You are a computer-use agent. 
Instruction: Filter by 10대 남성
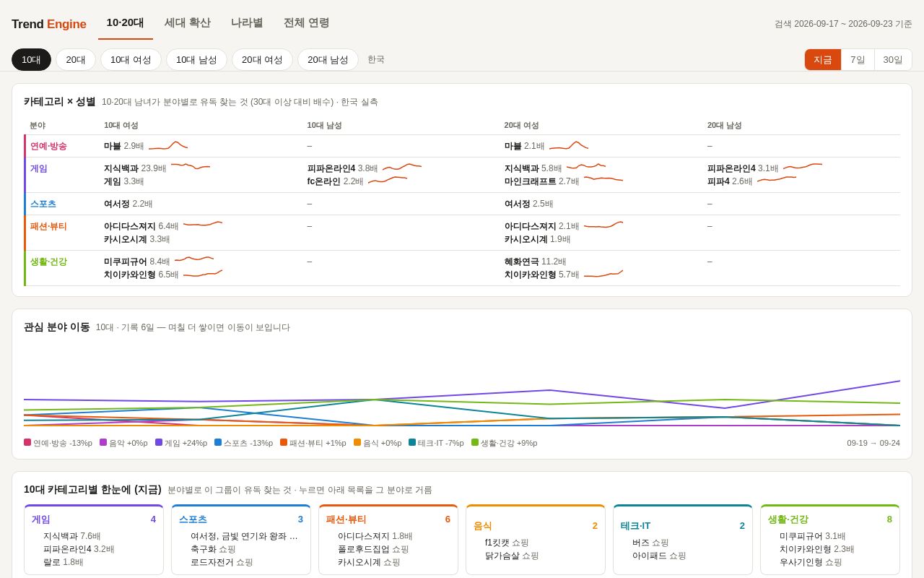click(x=196, y=59)
